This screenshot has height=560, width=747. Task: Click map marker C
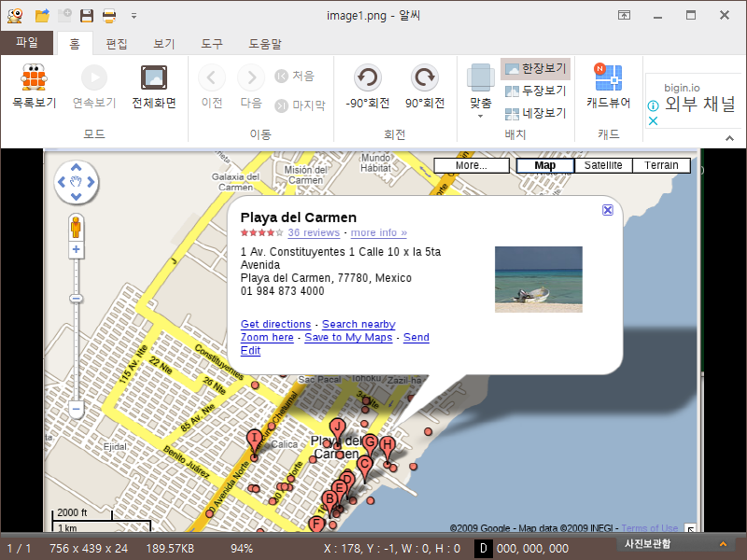(x=365, y=467)
